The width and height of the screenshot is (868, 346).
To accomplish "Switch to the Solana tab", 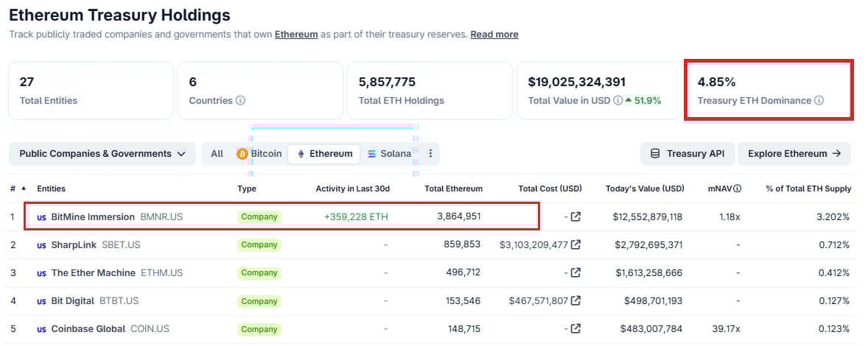I will [x=389, y=154].
